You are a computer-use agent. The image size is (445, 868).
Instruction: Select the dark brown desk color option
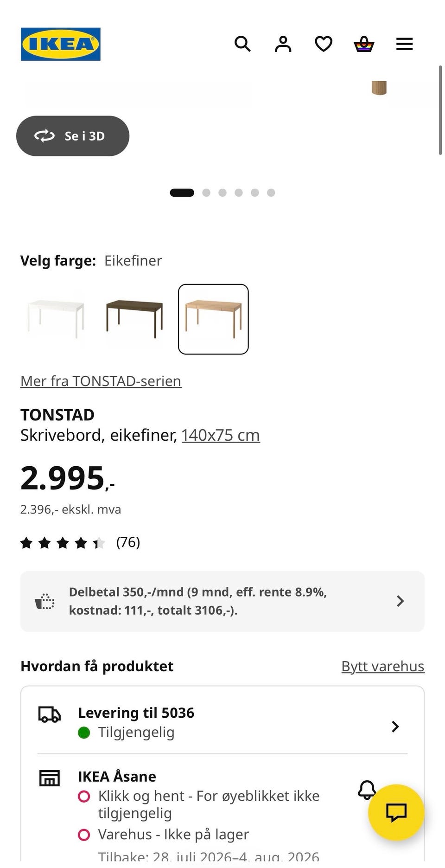134,319
